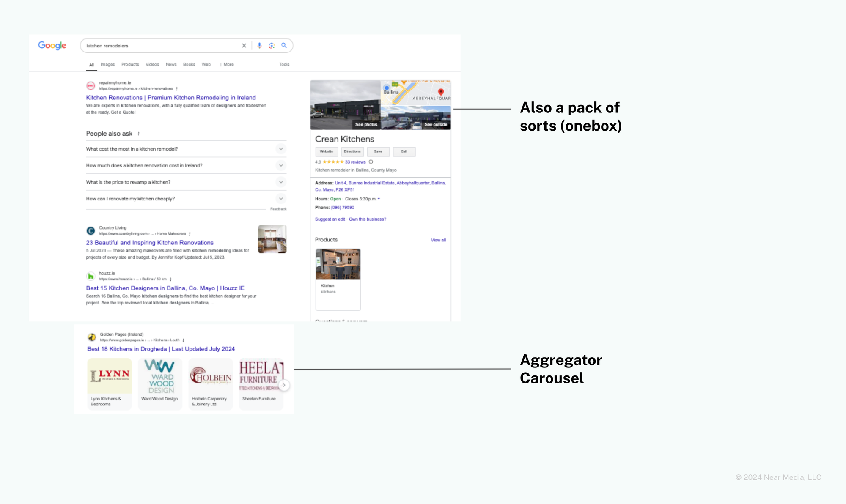Click the kitchen product thumbnail under Products
This screenshot has width=846, height=504.
pyautogui.click(x=338, y=264)
